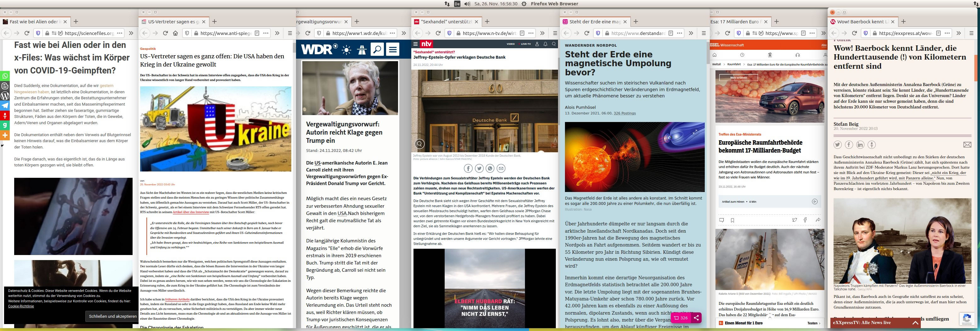Click the date and time in the top panel
Screen dimensions: 980x331
click(x=496, y=4)
